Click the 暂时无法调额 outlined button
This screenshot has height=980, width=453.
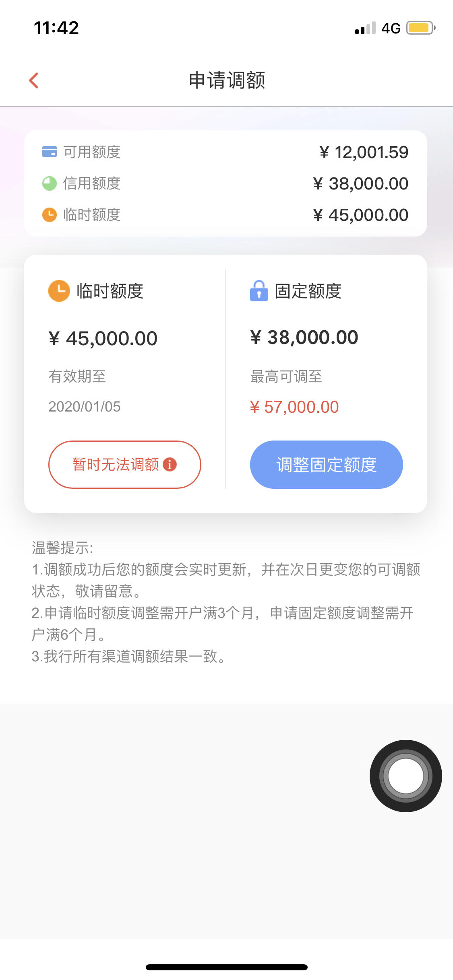(125, 465)
